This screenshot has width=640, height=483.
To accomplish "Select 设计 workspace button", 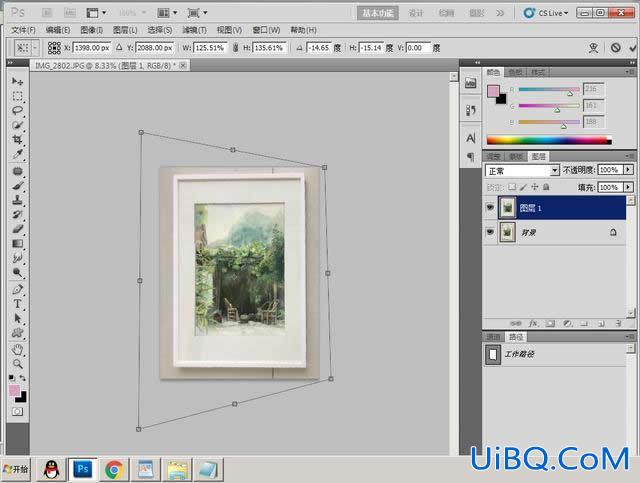I will tap(416, 13).
